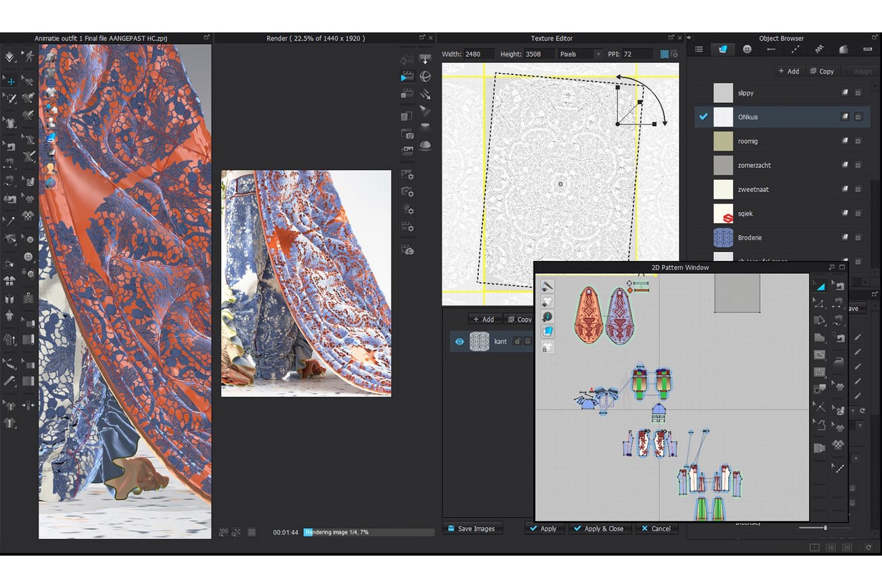Select the blue Select/Move crosshair tool
Viewport: 882px width, 588px height.
tap(10, 81)
